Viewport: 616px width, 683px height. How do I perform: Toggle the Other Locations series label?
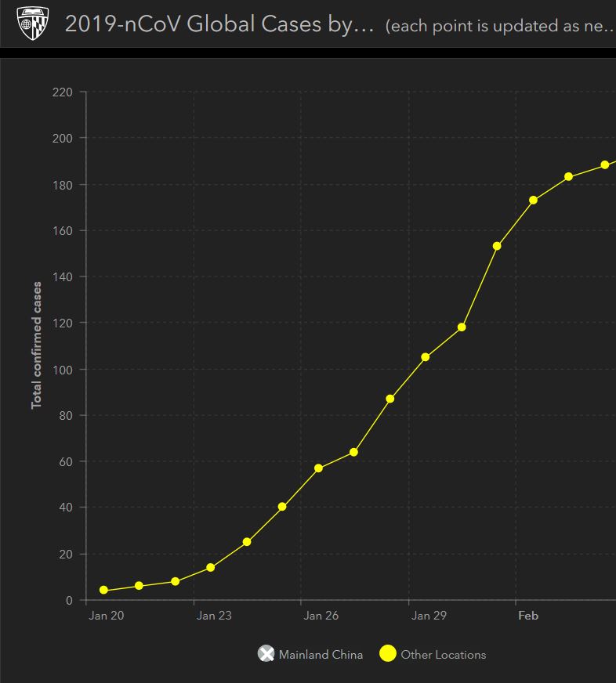pos(443,655)
